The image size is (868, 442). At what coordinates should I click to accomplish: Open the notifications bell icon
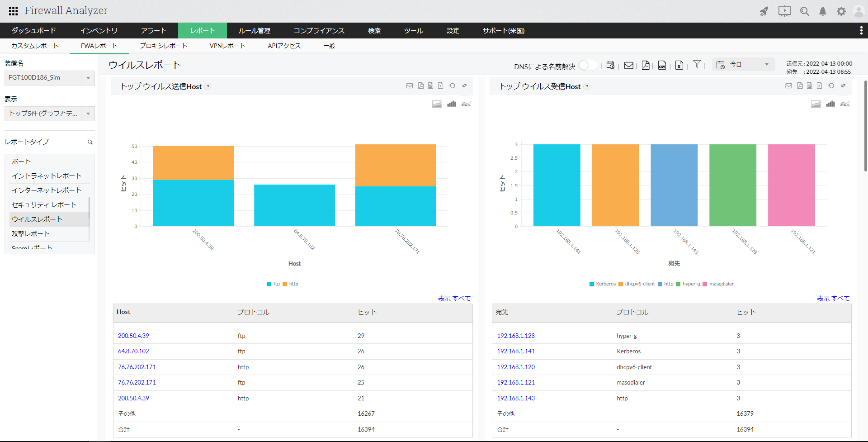(823, 11)
